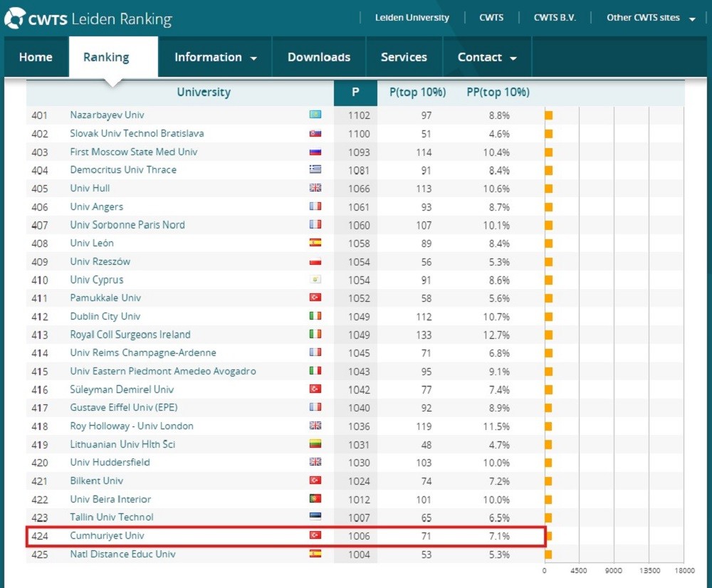Click Kazakhstan flag beside Nazarbayev Univ
Viewport: 712px width, 588px height.
(315, 115)
